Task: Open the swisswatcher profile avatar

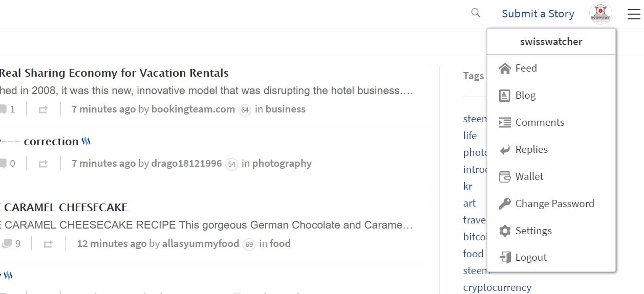Action: click(600, 14)
